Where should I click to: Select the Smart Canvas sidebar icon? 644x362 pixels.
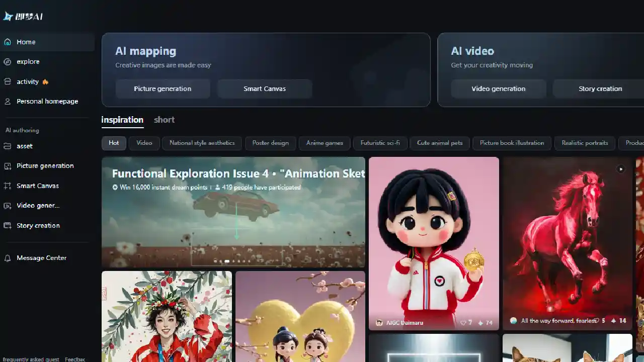click(x=8, y=186)
